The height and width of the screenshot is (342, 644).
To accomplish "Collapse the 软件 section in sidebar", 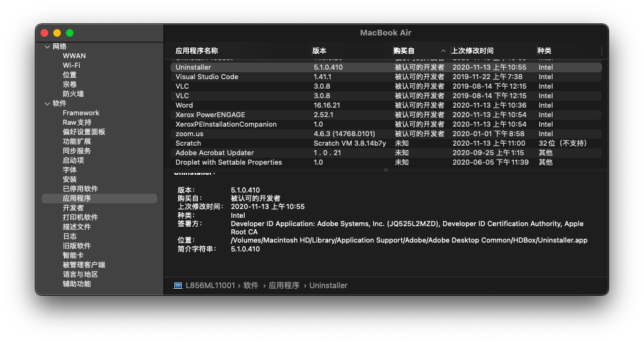I will [x=47, y=104].
